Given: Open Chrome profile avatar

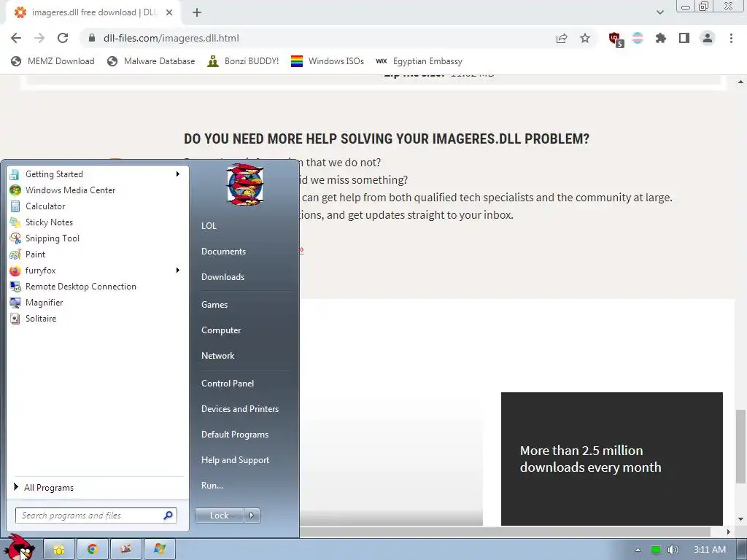Looking at the screenshot, I should [x=708, y=38].
